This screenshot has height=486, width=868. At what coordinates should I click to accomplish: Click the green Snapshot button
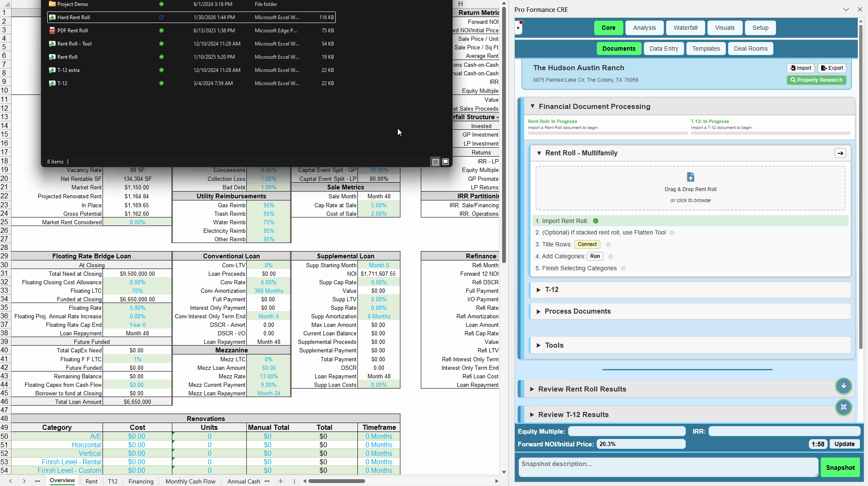840,468
